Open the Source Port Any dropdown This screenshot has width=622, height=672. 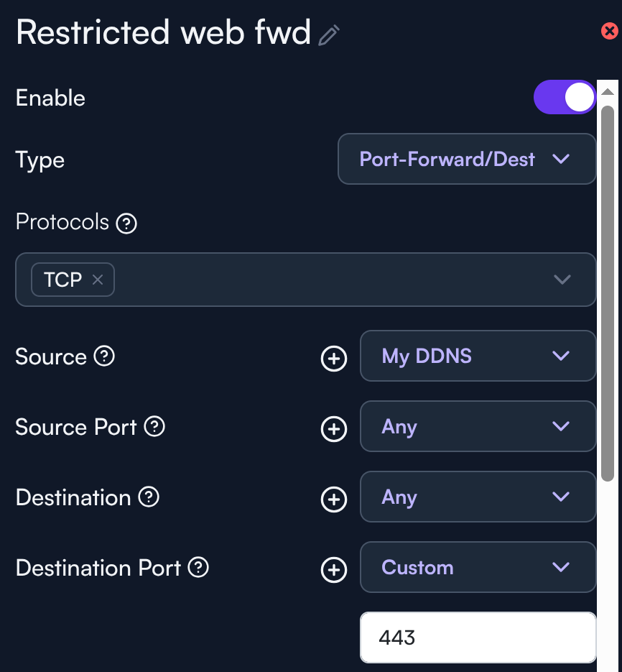(x=478, y=426)
